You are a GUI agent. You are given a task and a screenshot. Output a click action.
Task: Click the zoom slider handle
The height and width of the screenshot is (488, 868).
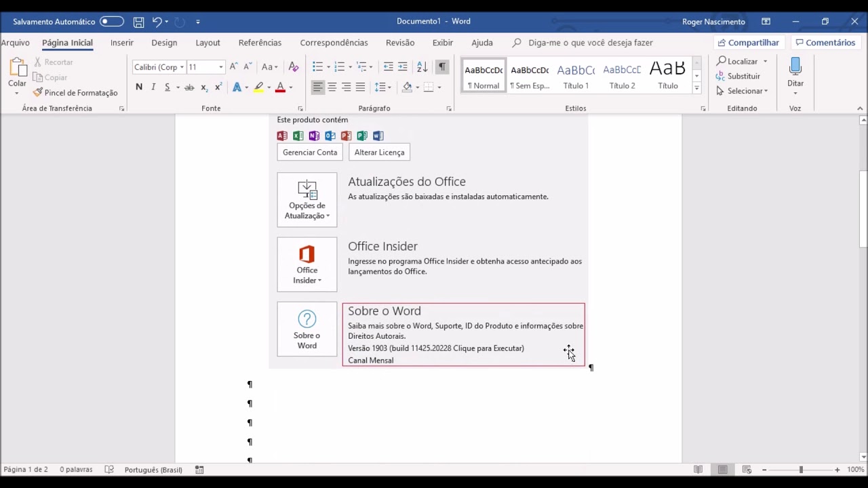(x=801, y=470)
